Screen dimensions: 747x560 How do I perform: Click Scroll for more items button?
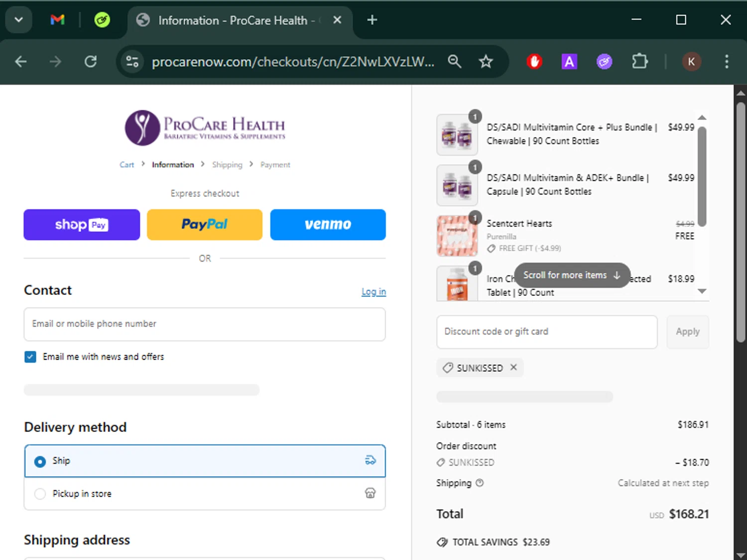[572, 275]
